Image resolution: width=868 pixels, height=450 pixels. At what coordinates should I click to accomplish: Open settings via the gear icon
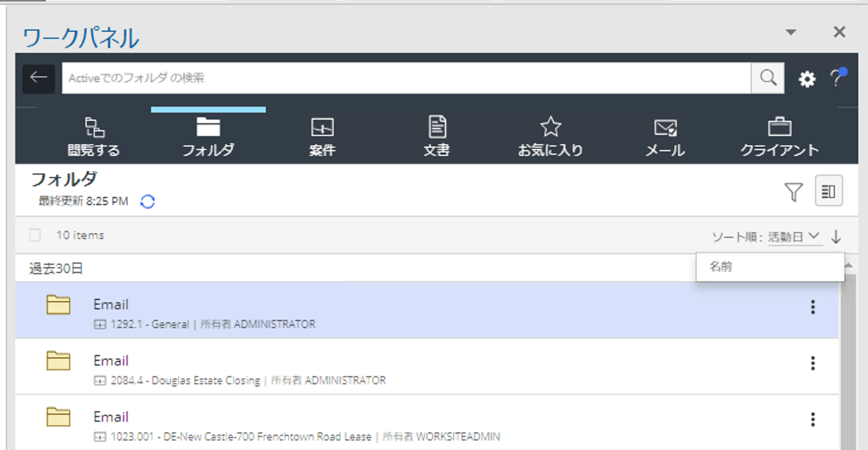coord(807,79)
